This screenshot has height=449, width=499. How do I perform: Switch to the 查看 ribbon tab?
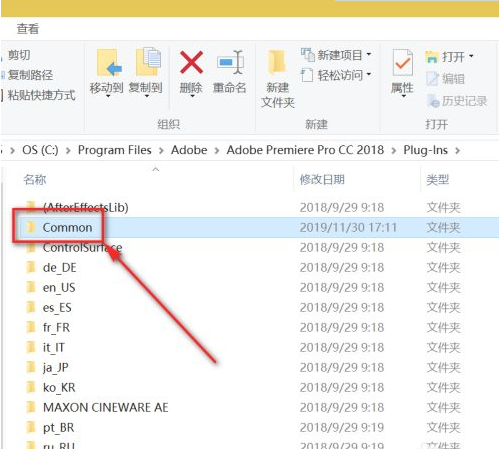pos(28,29)
